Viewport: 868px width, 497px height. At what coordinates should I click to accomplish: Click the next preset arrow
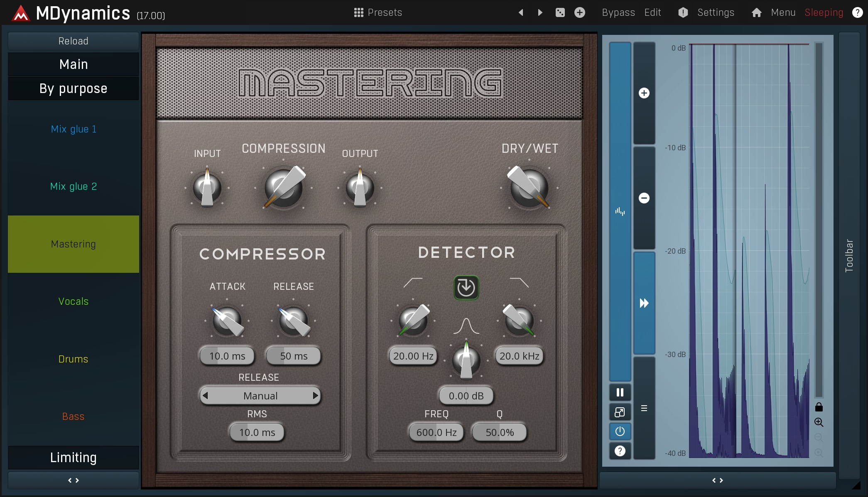coord(540,12)
